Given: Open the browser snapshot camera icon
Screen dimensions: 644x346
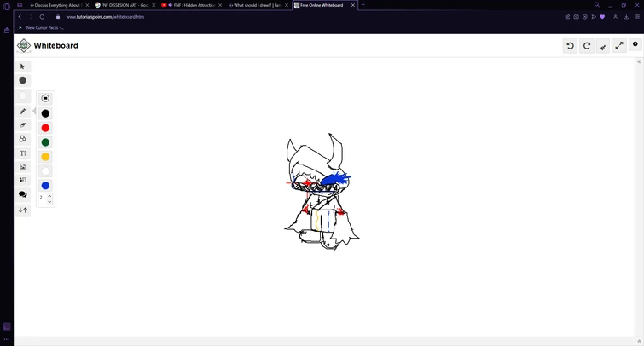Looking at the screenshot, I should coord(577,17).
